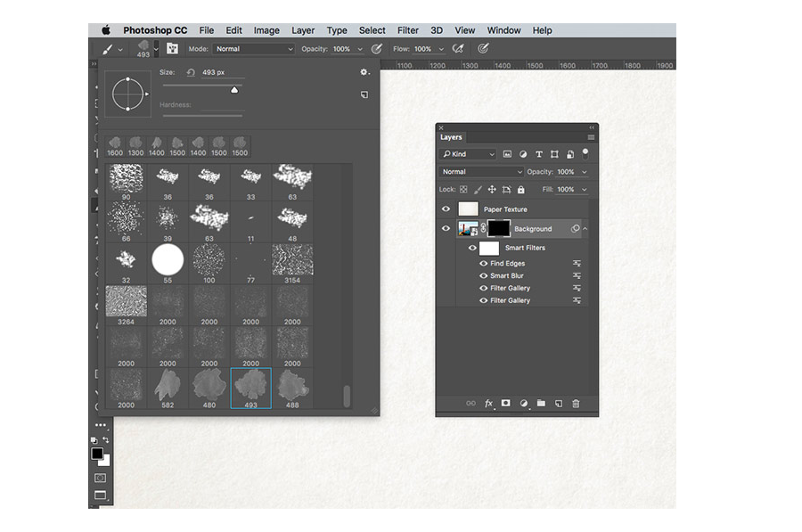This screenshot has width=802, height=532.
Task: Open the layer blend mode dropdown
Action: tap(481, 172)
